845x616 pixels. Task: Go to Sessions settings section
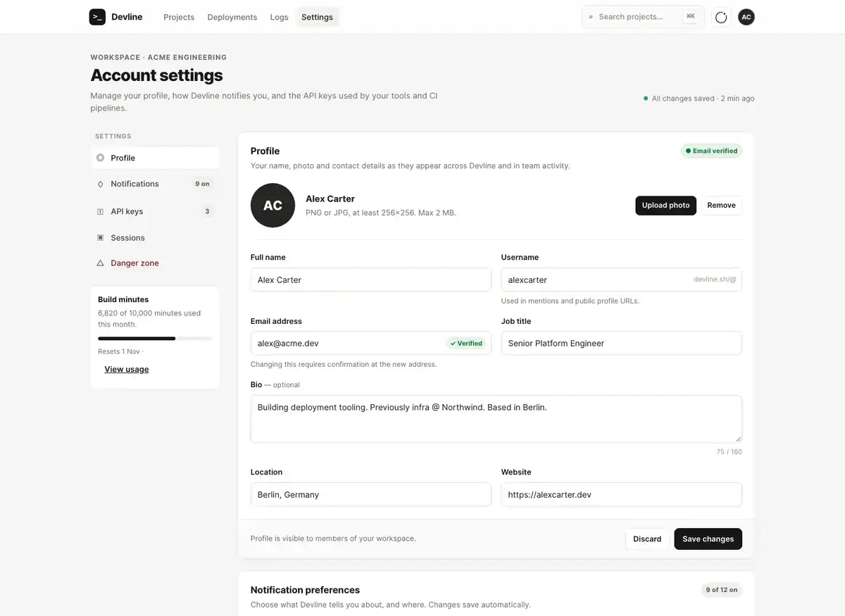(155, 238)
